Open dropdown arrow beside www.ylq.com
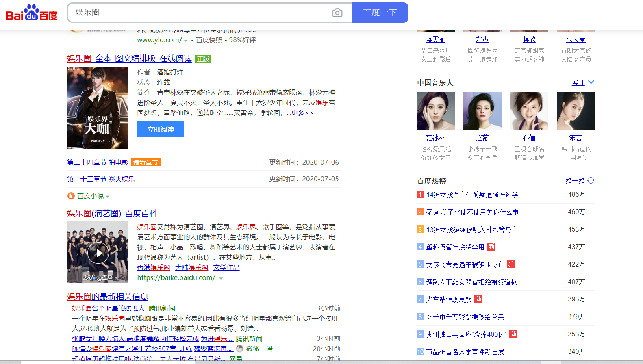Screen dimensions: 643x364 click(186, 41)
